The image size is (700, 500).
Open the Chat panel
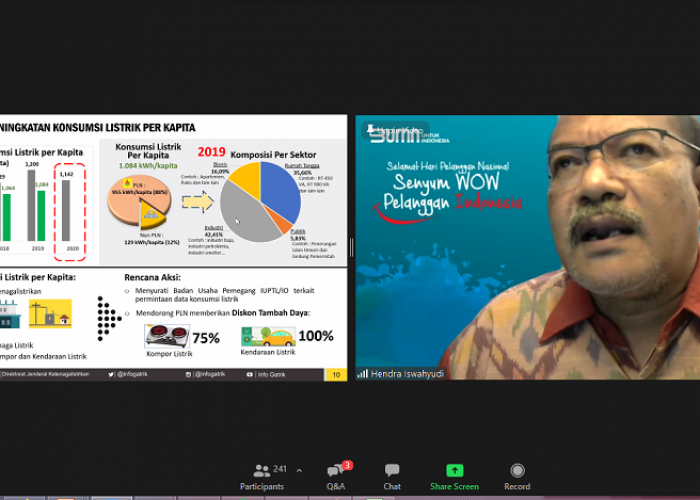392,476
